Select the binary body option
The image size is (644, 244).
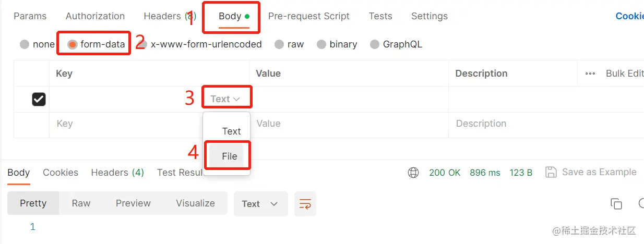coord(321,44)
